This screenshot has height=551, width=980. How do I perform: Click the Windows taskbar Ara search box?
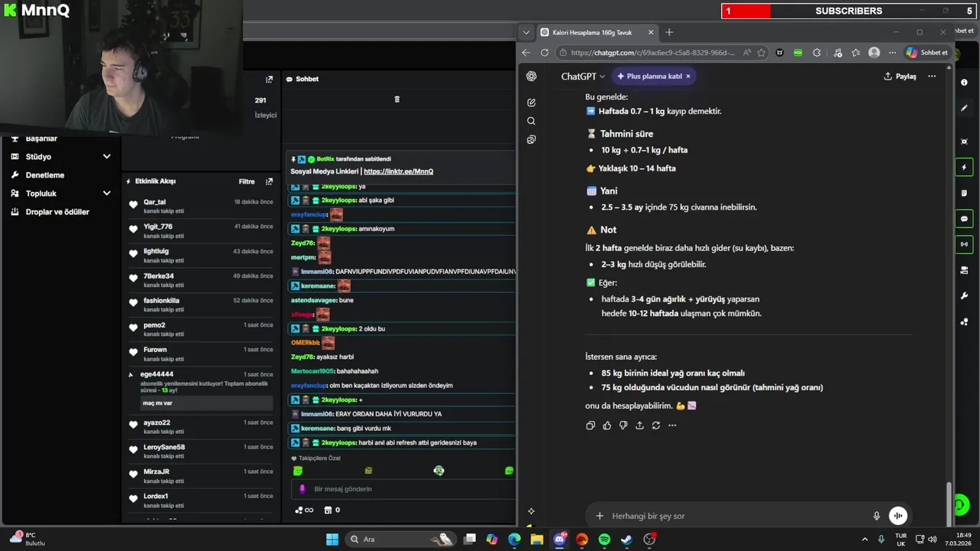click(400, 540)
